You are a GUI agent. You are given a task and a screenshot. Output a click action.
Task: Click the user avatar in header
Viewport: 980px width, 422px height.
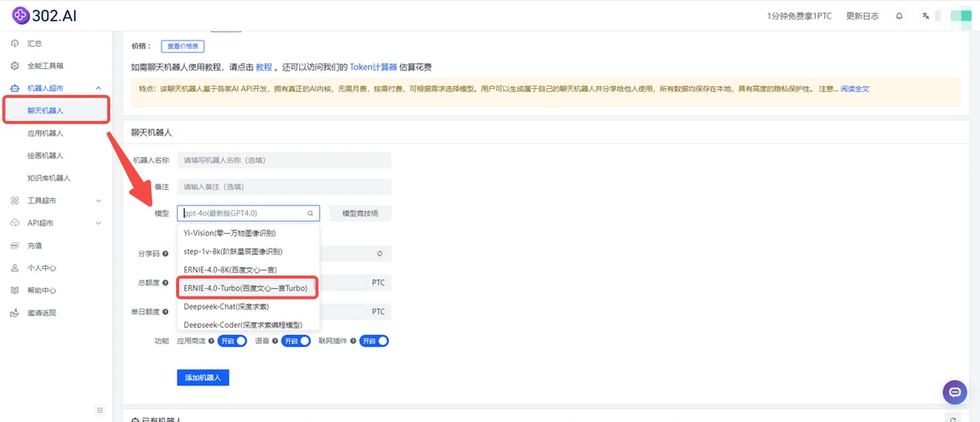point(960,16)
